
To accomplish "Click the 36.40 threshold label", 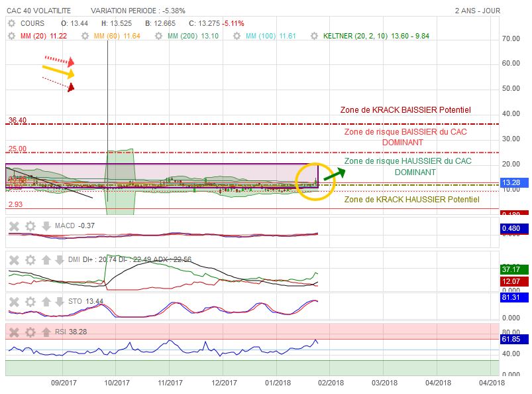I will point(17,120).
